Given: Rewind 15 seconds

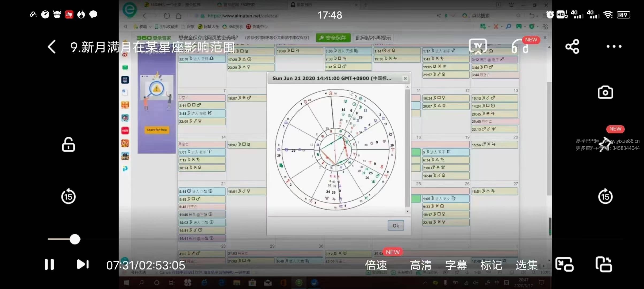Looking at the screenshot, I should click(68, 196).
